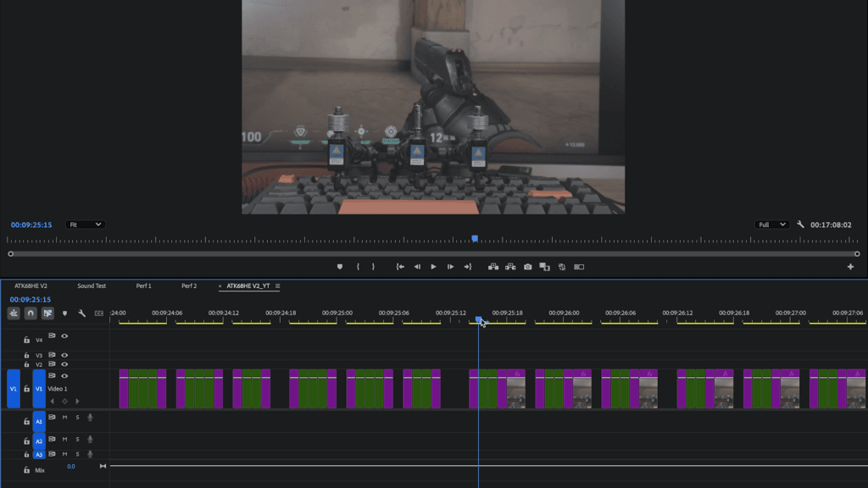Open the Full playback resolution dropdown
868x488 pixels.
[x=771, y=225]
